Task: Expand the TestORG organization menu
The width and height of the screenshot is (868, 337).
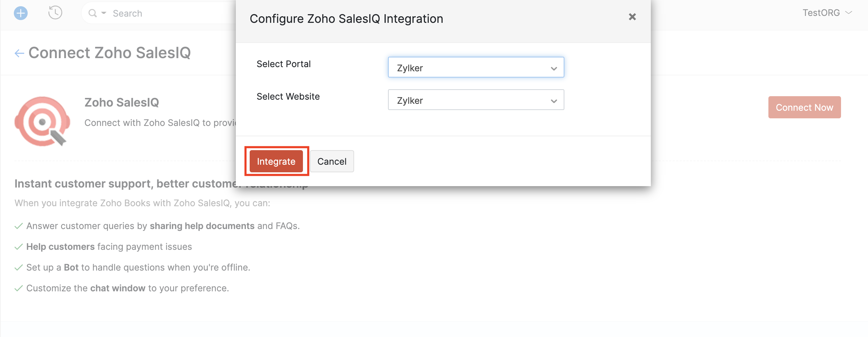Action: [827, 13]
